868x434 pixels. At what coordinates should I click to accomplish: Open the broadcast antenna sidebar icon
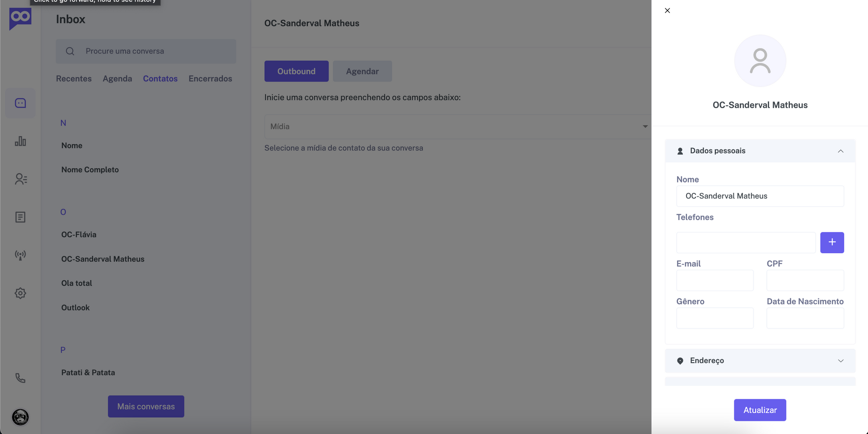(x=20, y=255)
